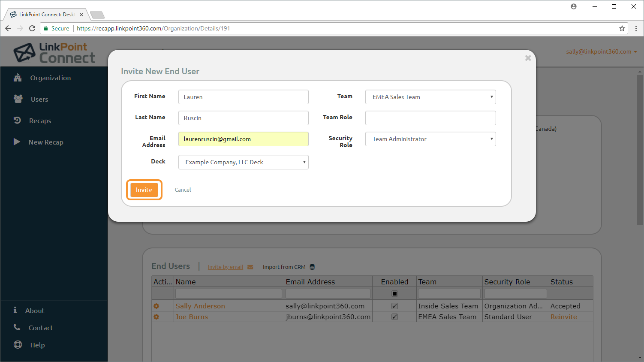Open the Team dropdown showing EMEA Sales Team
The height and width of the screenshot is (362, 644).
[x=430, y=97]
